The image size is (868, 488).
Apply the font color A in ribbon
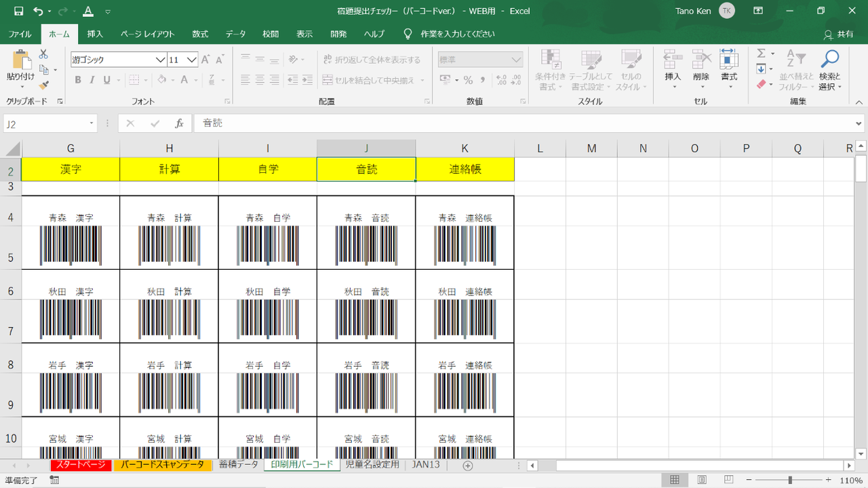[184, 80]
